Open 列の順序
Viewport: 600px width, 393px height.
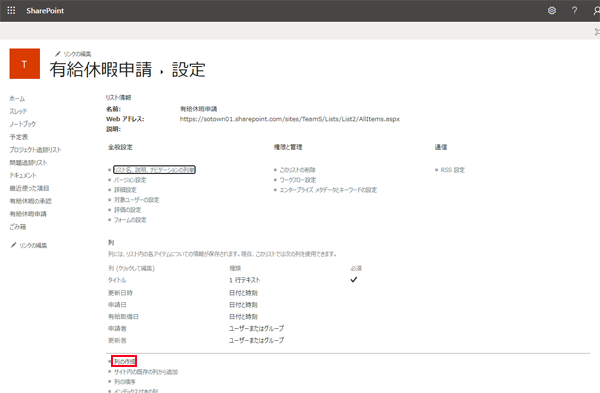(125, 382)
